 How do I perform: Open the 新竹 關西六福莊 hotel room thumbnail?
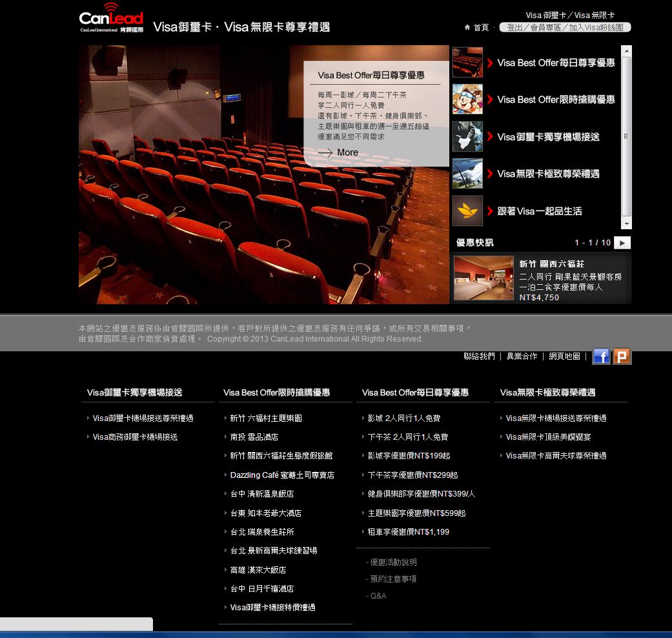click(484, 278)
